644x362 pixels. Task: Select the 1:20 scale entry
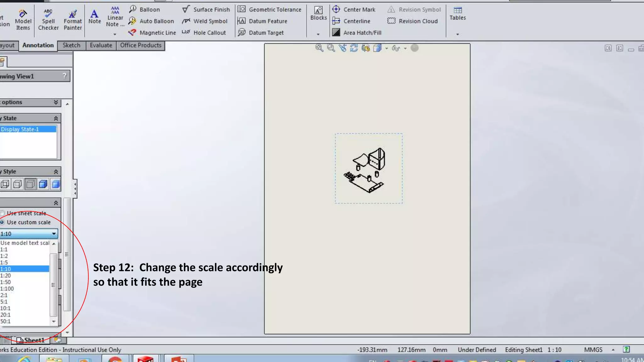[25, 276]
